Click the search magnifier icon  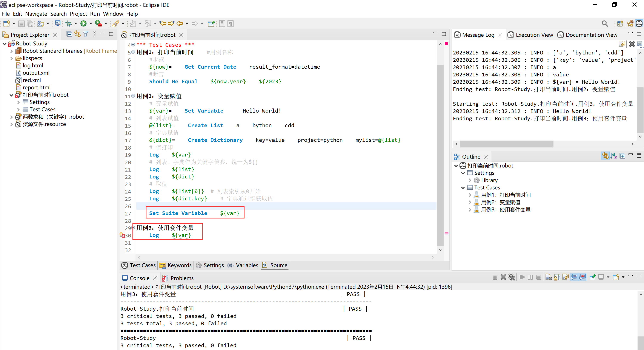604,23
